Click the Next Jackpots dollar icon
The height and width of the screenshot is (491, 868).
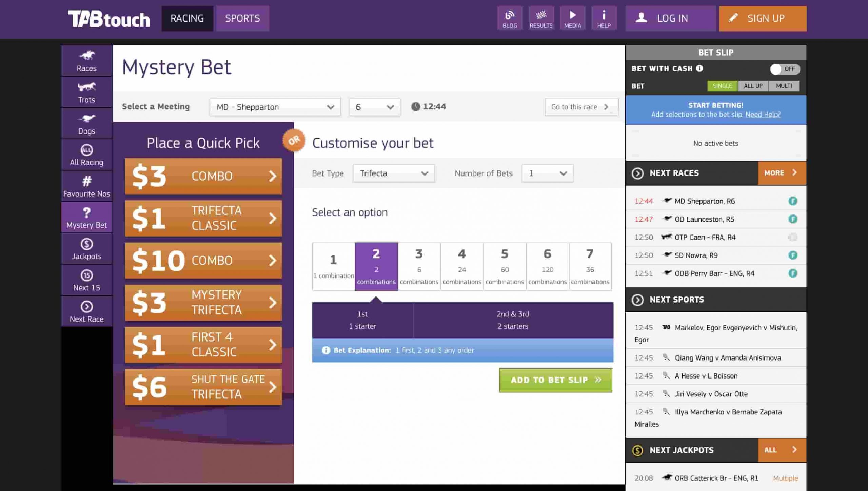click(x=637, y=450)
